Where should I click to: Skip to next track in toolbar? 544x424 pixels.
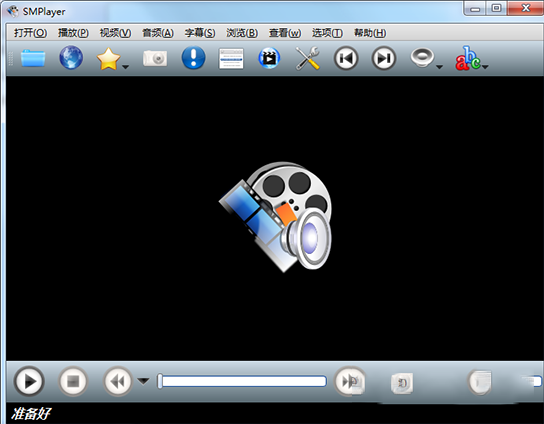tap(384, 58)
